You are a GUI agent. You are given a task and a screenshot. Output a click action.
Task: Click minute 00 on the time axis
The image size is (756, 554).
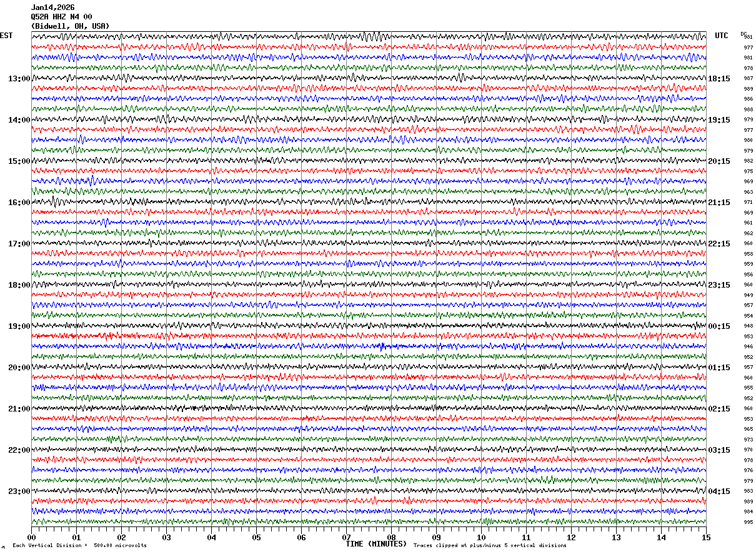tap(31, 537)
